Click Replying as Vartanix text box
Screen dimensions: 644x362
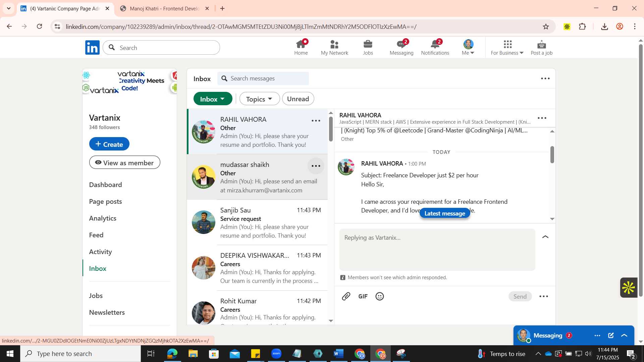click(x=437, y=250)
